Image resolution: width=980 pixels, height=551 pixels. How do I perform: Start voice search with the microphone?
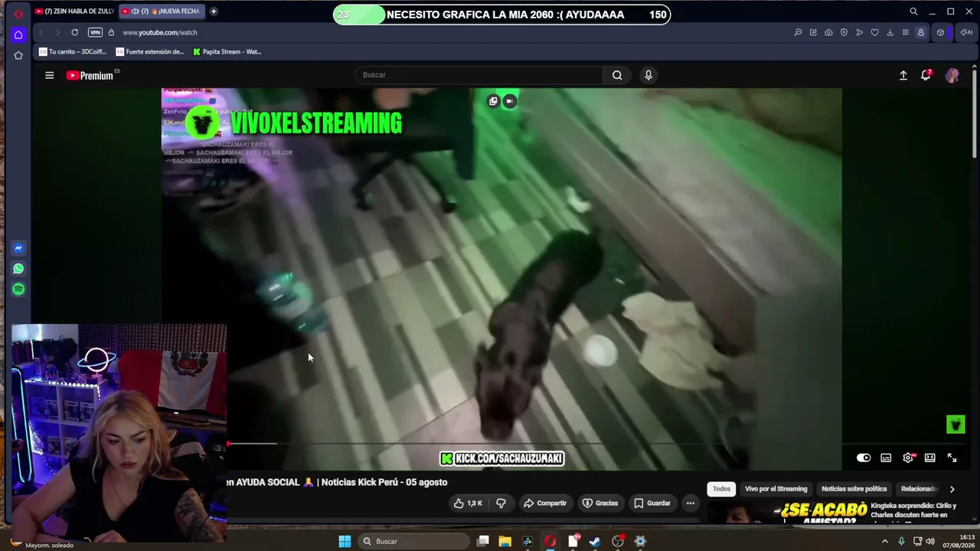[648, 75]
